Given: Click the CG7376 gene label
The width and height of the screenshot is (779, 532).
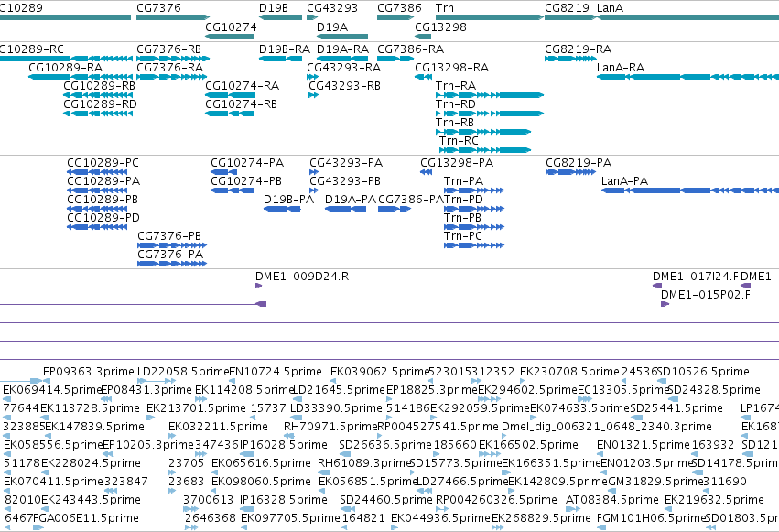Looking at the screenshot, I should click(x=158, y=8).
